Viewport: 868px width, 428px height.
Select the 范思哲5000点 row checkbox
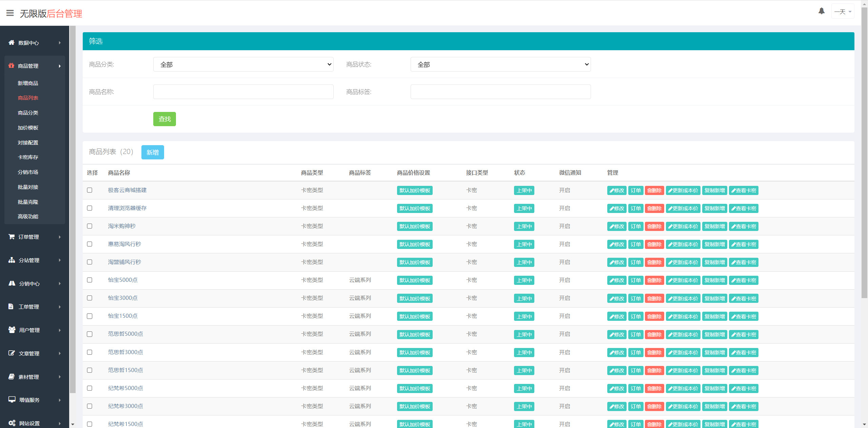(90, 334)
